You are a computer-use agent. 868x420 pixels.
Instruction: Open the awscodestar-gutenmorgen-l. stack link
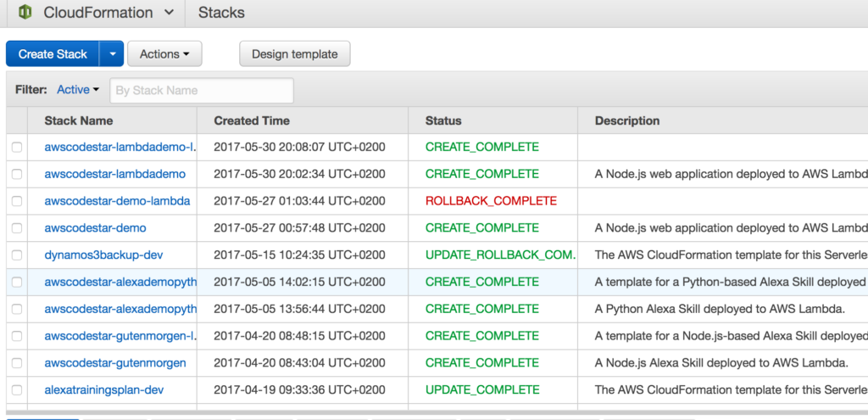click(120, 336)
